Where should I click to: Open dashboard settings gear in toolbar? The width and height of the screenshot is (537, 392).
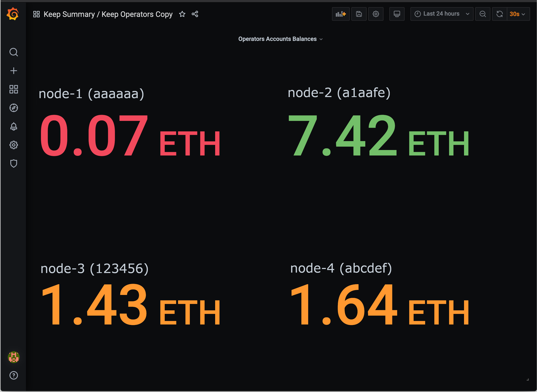pos(376,14)
